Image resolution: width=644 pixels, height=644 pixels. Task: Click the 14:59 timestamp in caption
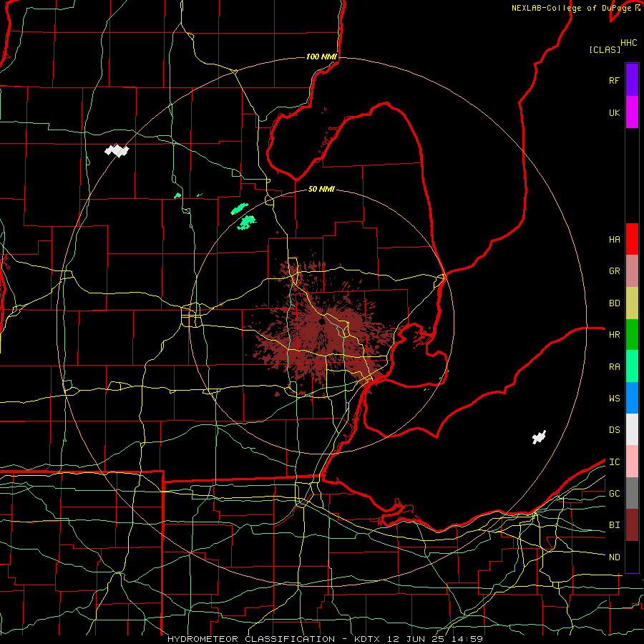click(x=469, y=639)
